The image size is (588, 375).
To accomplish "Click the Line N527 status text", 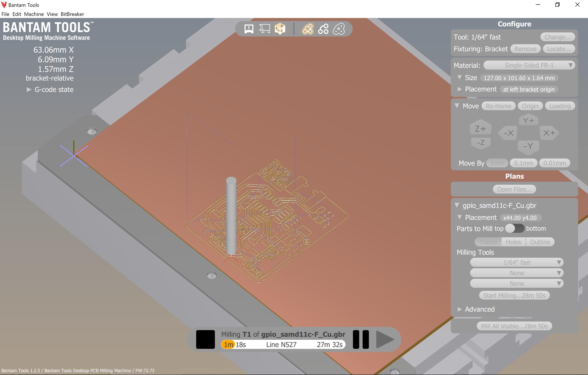I will click(281, 345).
